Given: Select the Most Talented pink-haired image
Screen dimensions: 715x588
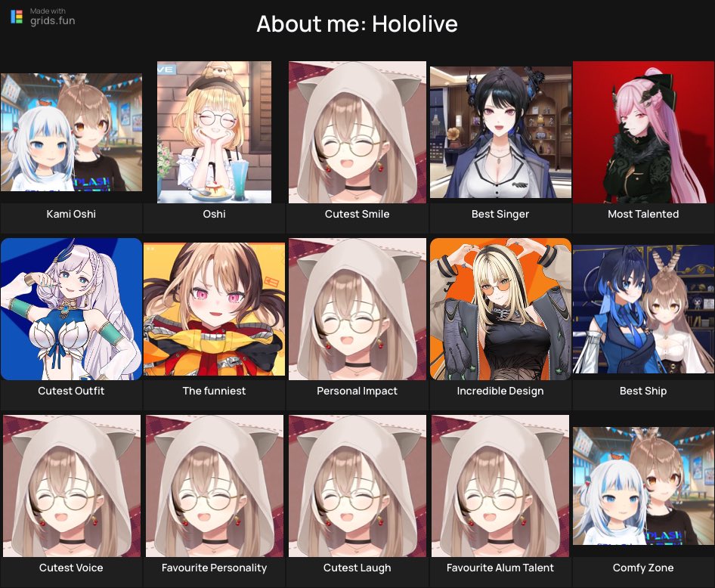Looking at the screenshot, I should [x=643, y=132].
